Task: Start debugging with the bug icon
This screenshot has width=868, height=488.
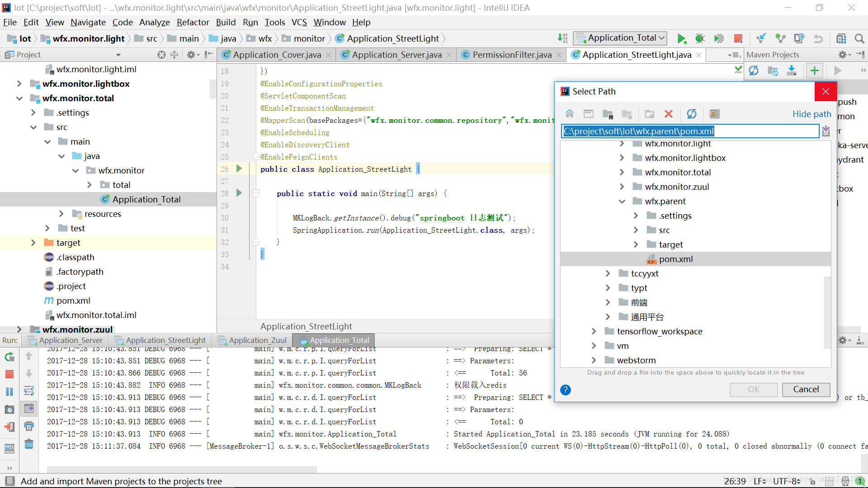Action: (x=700, y=38)
